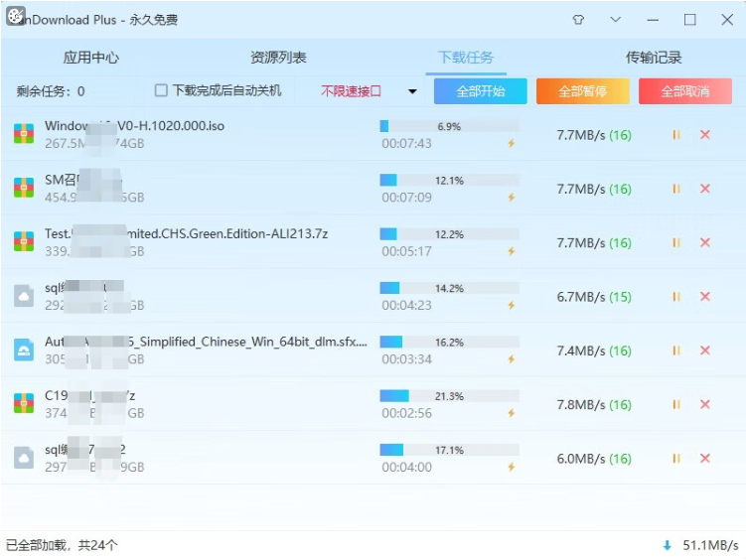Click the disk image icon of Simplified_Chinese file
Image resolution: width=746 pixels, height=560 pixels.
24,350
